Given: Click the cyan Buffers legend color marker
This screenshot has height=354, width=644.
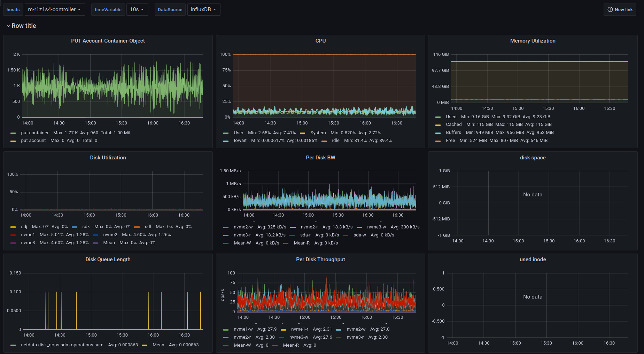Looking at the screenshot, I should 438,133.
